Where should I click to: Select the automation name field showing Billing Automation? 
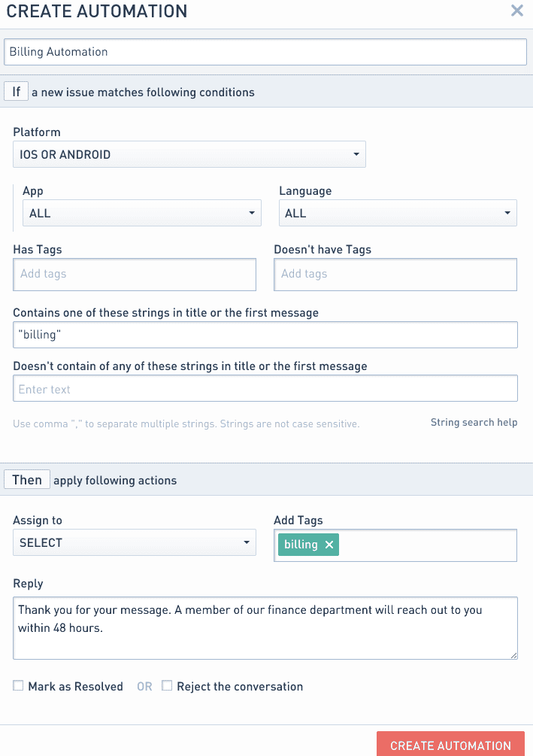[266, 51]
